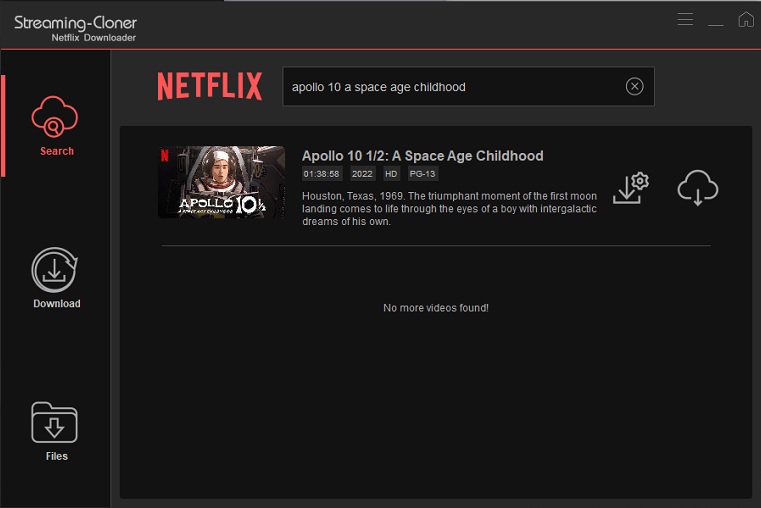
Task: Click the NETFLIX logo
Action: pyautogui.click(x=210, y=86)
